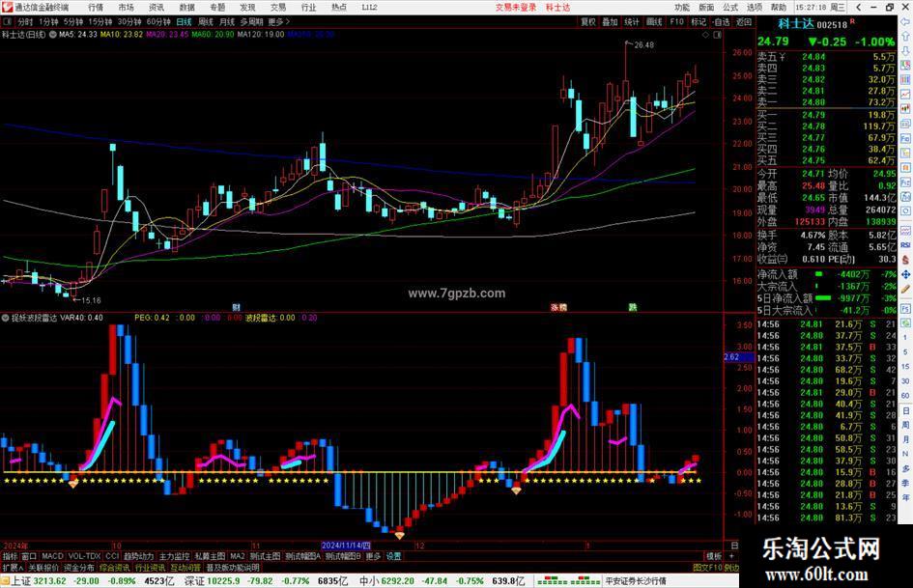Expand the main chart indicator settings circle
Screen dimensions: 913x588
[53, 35]
